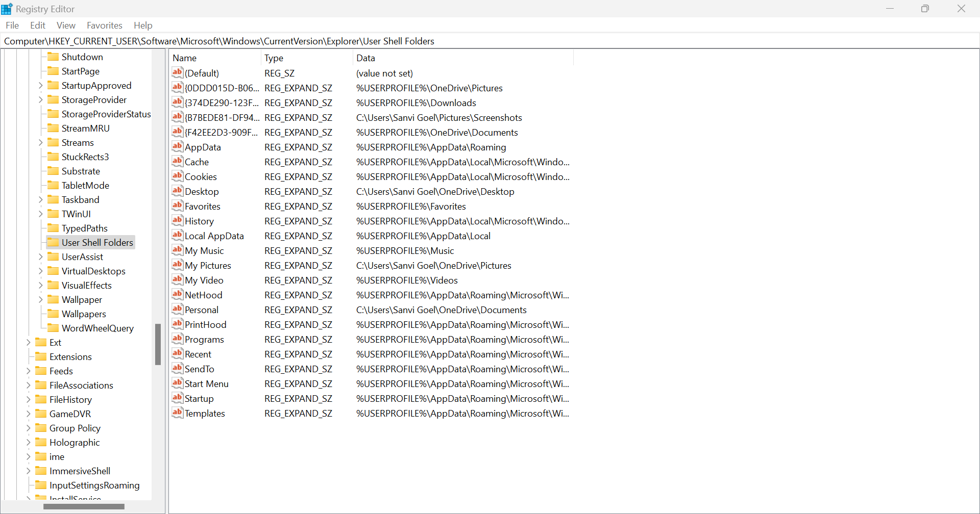
Task: Click the folder icon of Shutdown key
Action: pos(53,57)
